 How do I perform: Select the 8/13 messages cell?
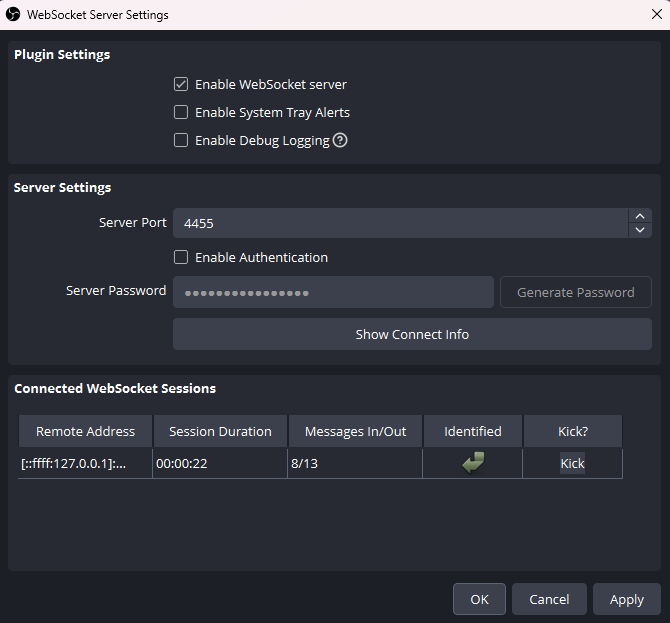355,463
